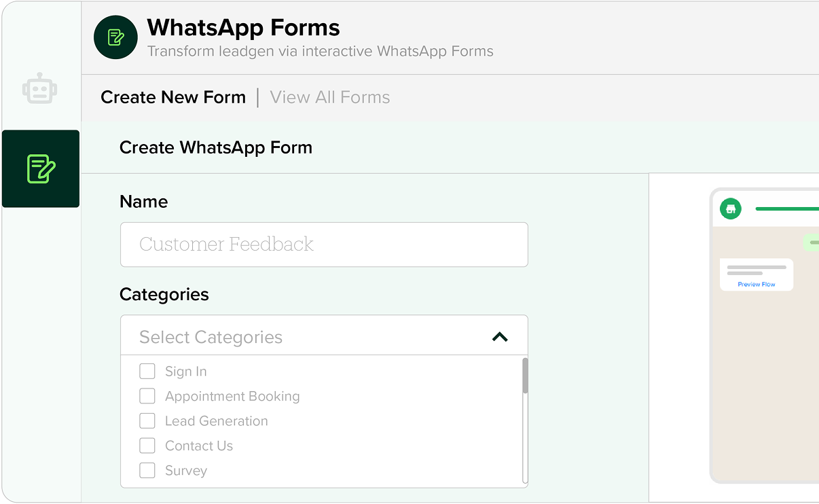
Task: Click the green outgoing message bubble in preview
Action: coord(812,242)
